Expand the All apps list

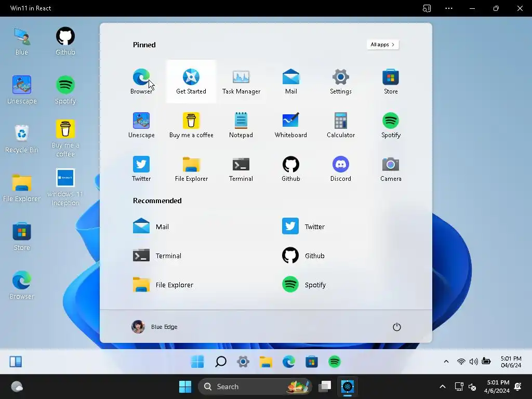pyautogui.click(x=383, y=45)
